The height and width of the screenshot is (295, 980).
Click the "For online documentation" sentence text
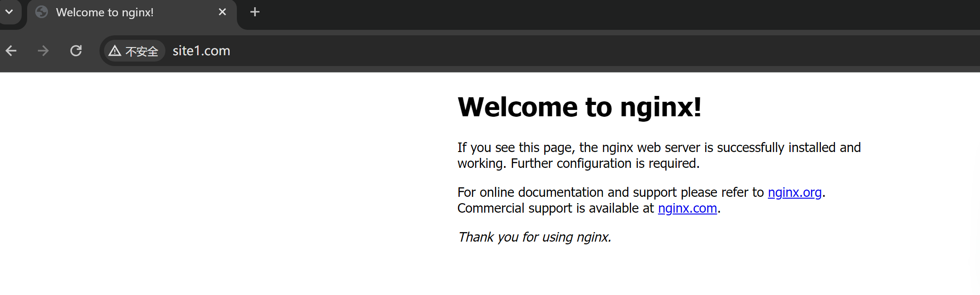click(610, 192)
